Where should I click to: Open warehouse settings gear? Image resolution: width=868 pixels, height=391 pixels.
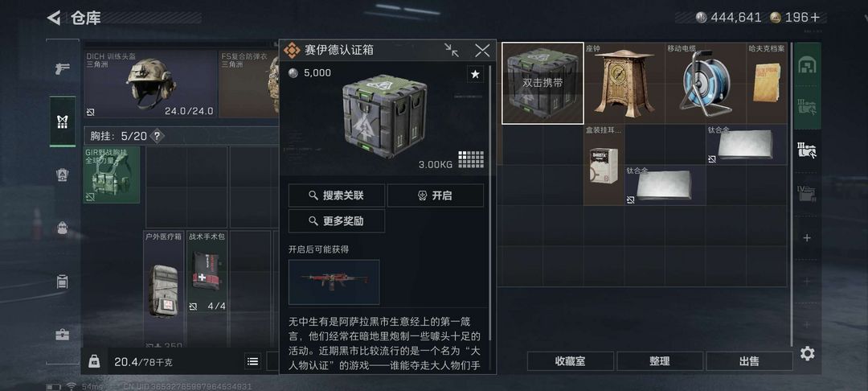[807, 353]
